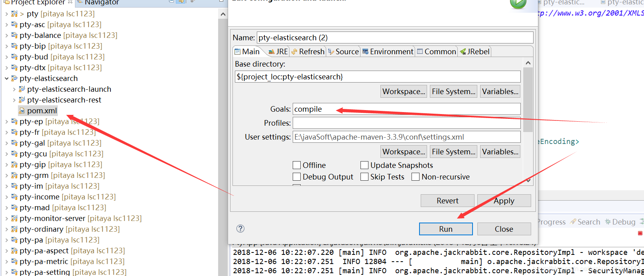Viewport: 644px width, 276px height.
Task: Click the pty-bud project icon
Action: coord(14,57)
